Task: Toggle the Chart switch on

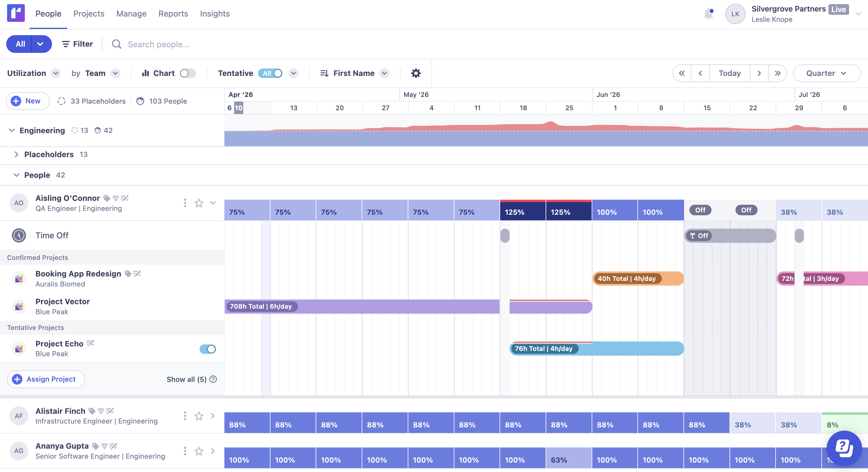Action: [188, 73]
